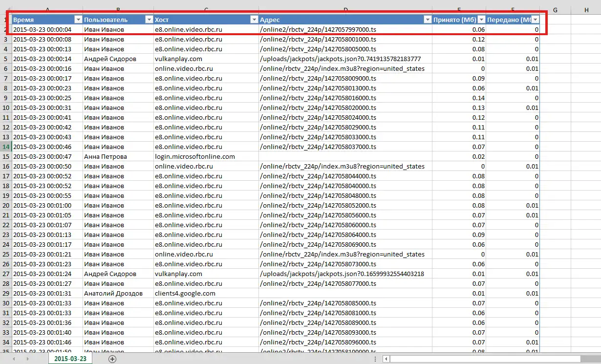Screen dimensions: 601x364
Task: Select row 14 header
Action: (x=5, y=147)
